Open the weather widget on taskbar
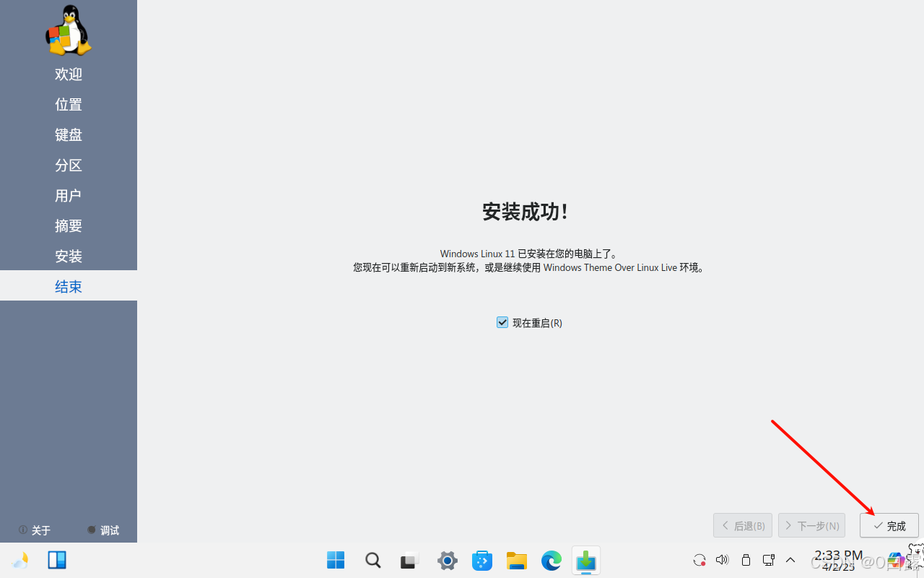The image size is (924, 578). tap(21, 560)
